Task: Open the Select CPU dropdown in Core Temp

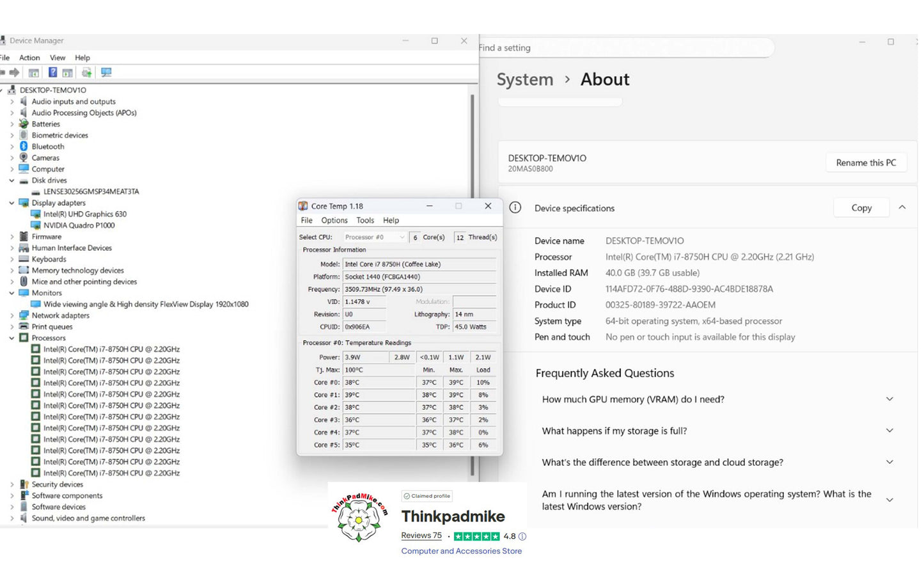Action: tap(374, 237)
